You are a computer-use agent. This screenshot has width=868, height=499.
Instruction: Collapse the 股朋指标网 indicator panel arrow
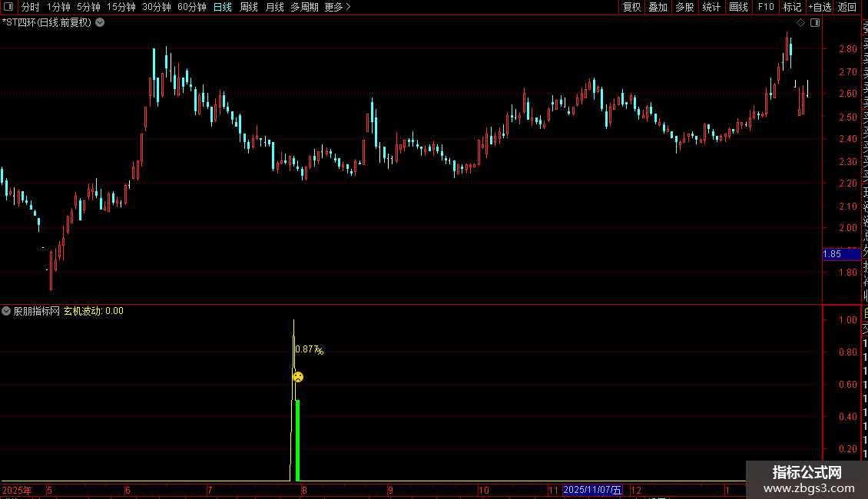pyautogui.click(x=6, y=311)
